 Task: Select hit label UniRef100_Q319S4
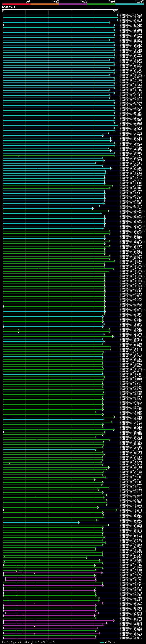pos(131,467)
